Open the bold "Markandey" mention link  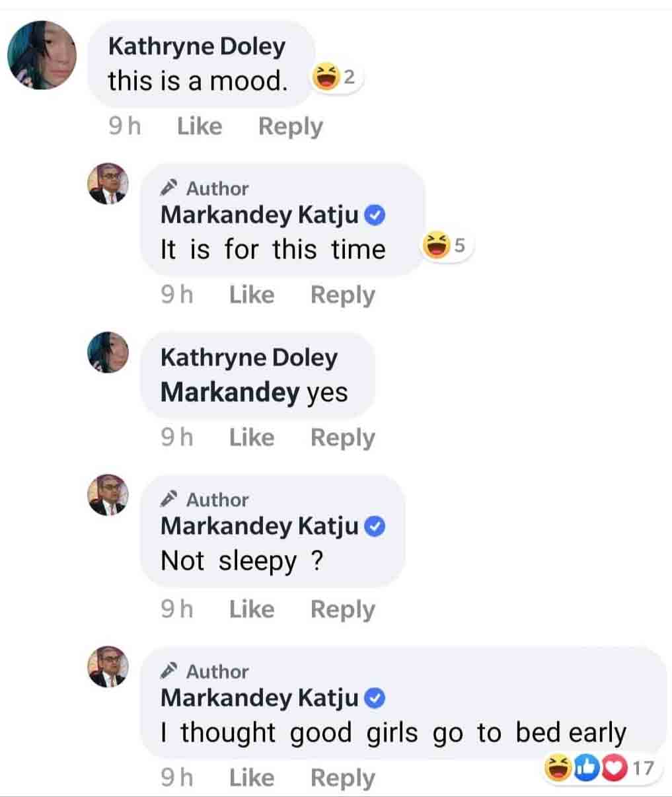click(x=229, y=393)
